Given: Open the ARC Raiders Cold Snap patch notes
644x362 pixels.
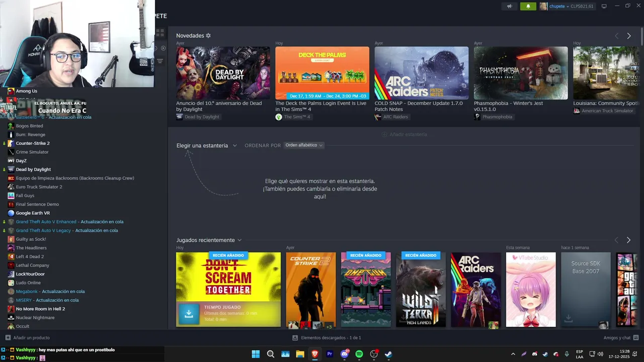Looking at the screenshot, I should (x=421, y=73).
